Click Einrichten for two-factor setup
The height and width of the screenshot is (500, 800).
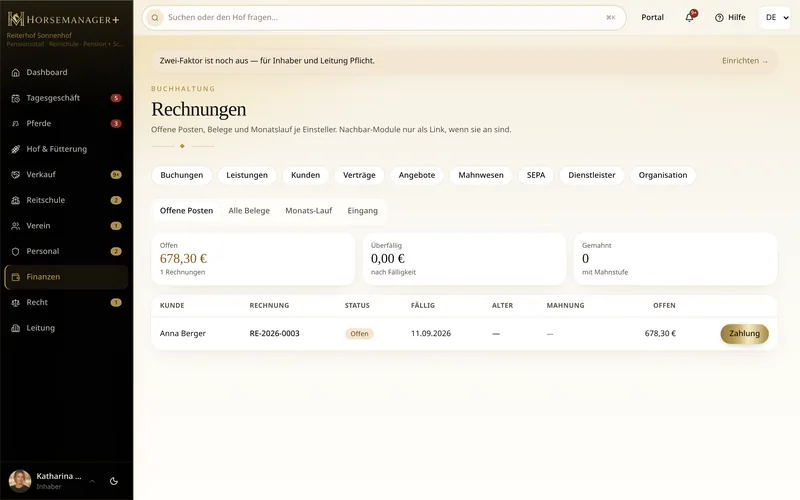(744, 61)
